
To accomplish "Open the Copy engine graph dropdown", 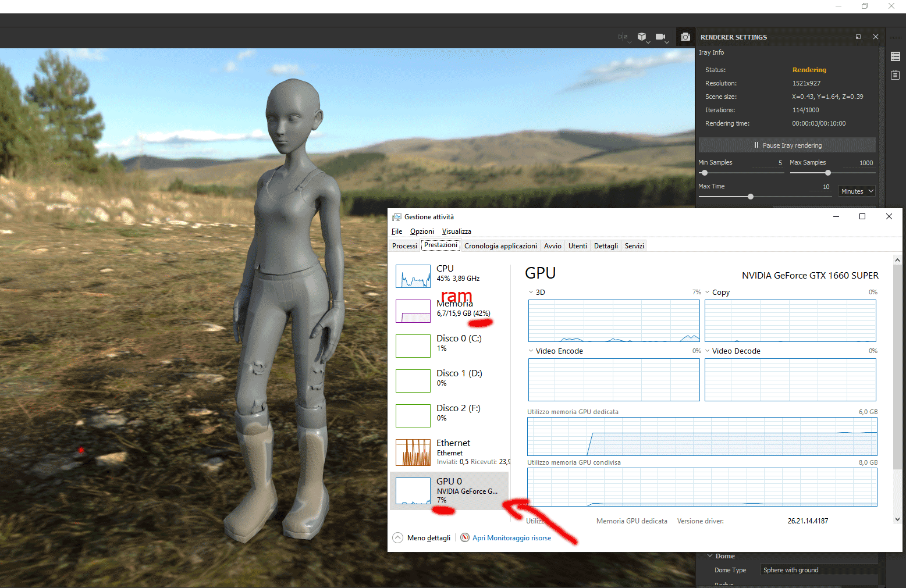I will pyautogui.click(x=708, y=292).
